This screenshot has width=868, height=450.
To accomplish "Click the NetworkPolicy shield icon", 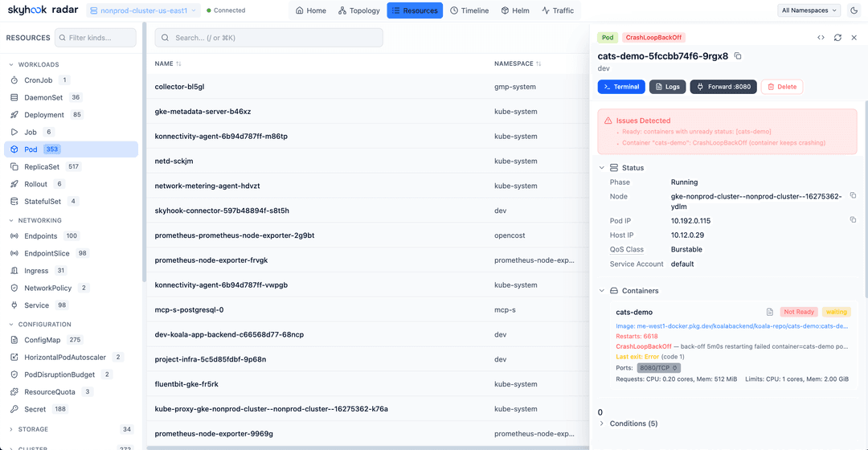I will (x=14, y=288).
